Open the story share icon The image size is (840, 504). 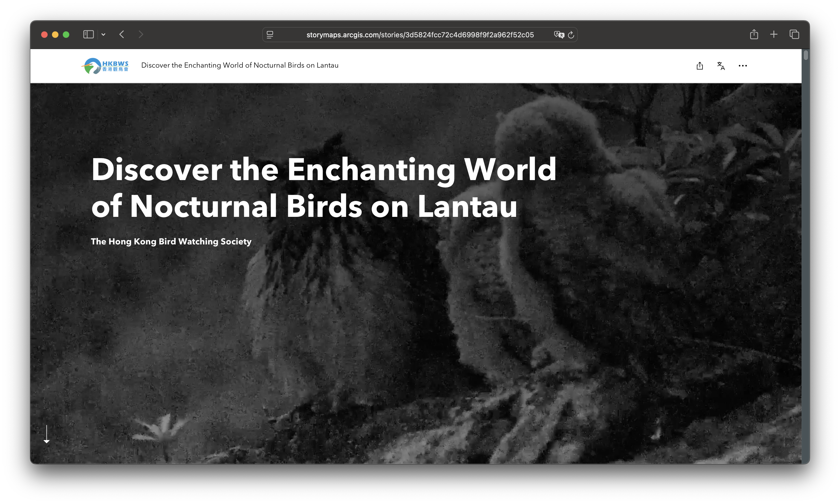699,65
